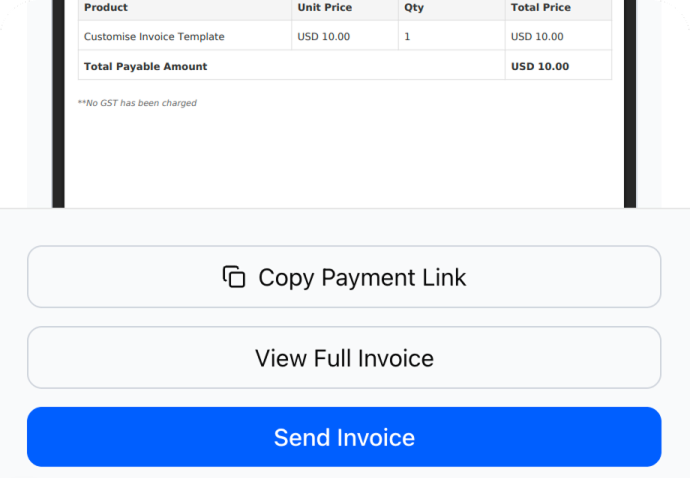The width and height of the screenshot is (690, 478).
Task: Select the Unit Price column header
Action: pyautogui.click(x=323, y=8)
